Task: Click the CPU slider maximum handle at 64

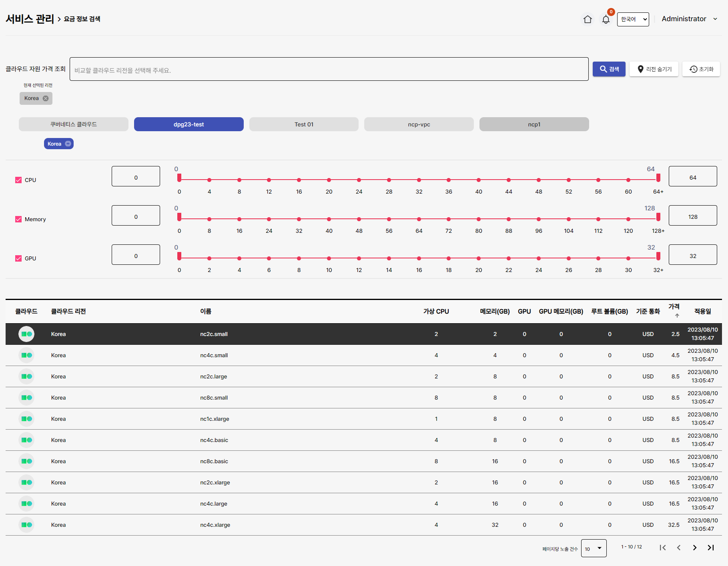Action: pyautogui.click(x=658, y=178)
